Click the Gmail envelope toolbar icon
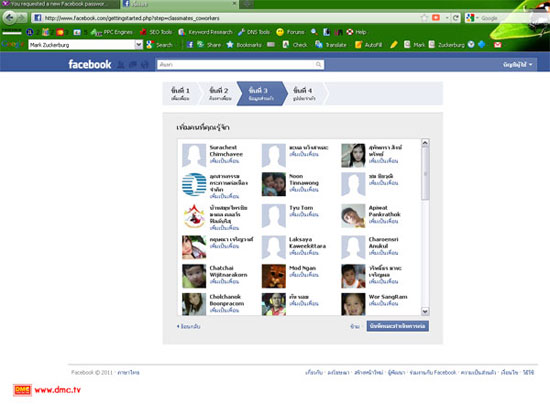550x404 pixels. pyautogui.click(x=497, y=45)
